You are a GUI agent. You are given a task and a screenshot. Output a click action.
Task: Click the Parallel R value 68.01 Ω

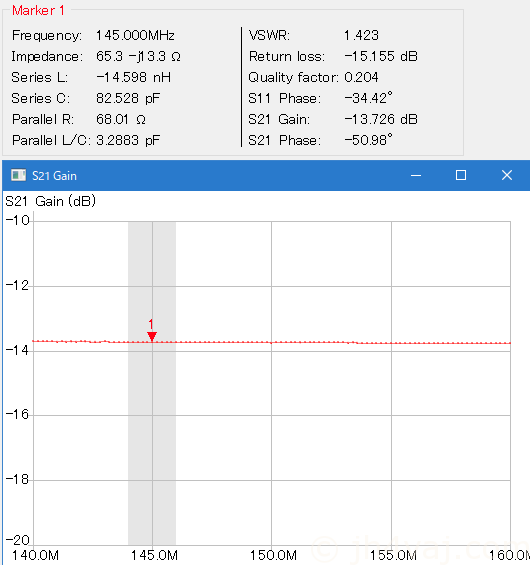tap(121, 119)
